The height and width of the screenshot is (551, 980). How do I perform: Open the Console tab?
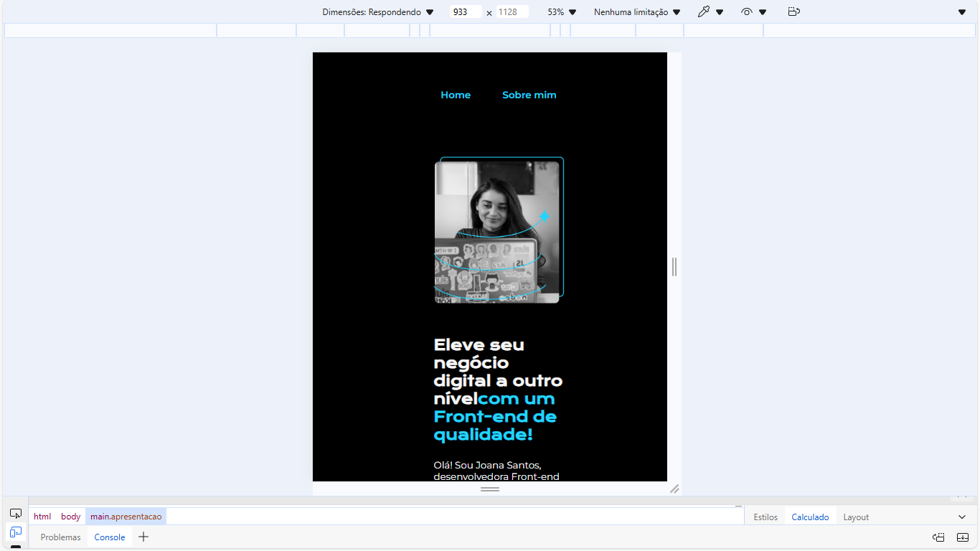tap(110, 537)
